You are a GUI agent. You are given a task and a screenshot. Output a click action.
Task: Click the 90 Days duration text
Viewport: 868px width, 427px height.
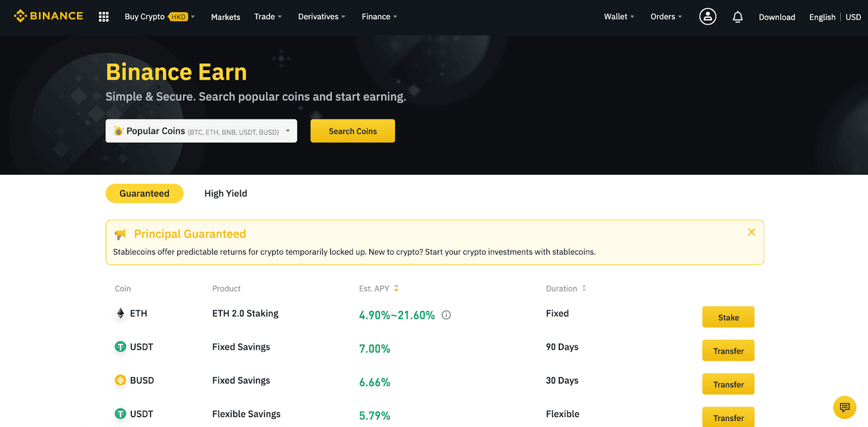(562, 347)
